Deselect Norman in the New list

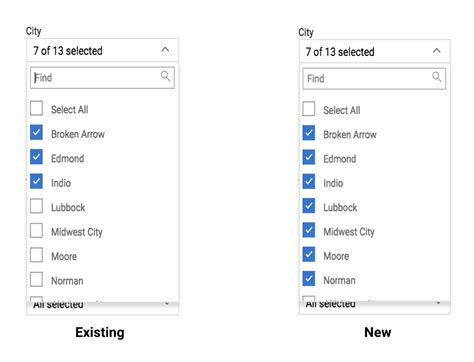pos(309,279)
